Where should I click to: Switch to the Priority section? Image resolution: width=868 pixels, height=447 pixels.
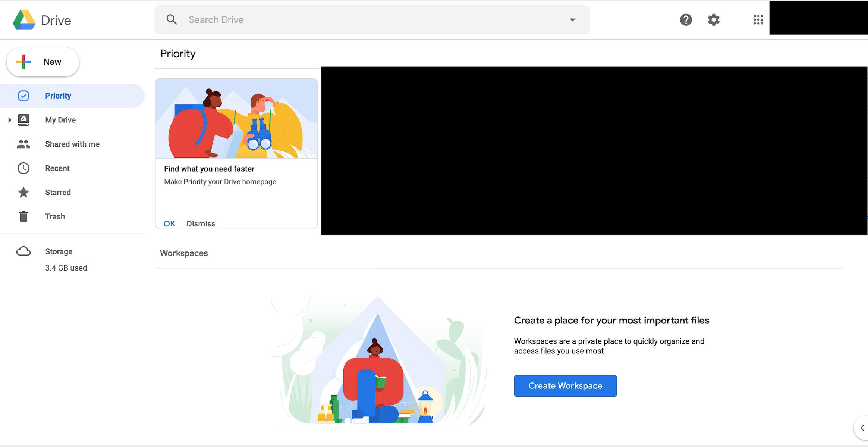58,96
